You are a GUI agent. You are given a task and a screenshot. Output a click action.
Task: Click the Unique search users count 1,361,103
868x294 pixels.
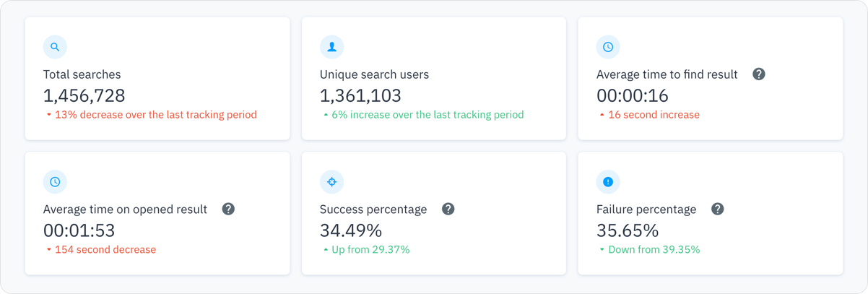point(360,95)
